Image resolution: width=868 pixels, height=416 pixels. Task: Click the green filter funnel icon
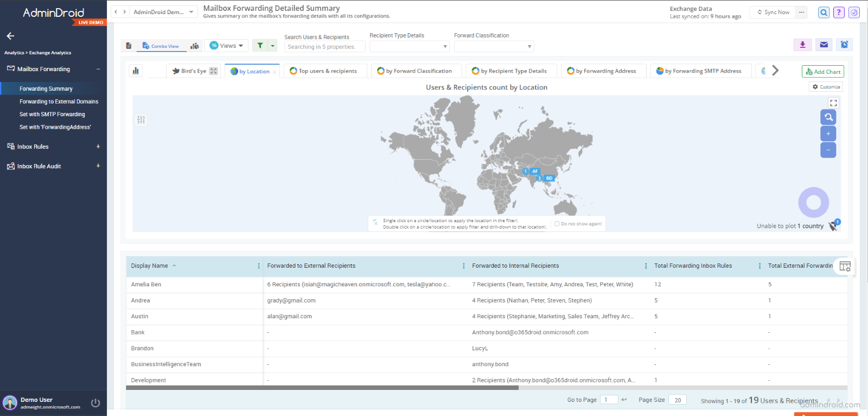tap(260, 46)
